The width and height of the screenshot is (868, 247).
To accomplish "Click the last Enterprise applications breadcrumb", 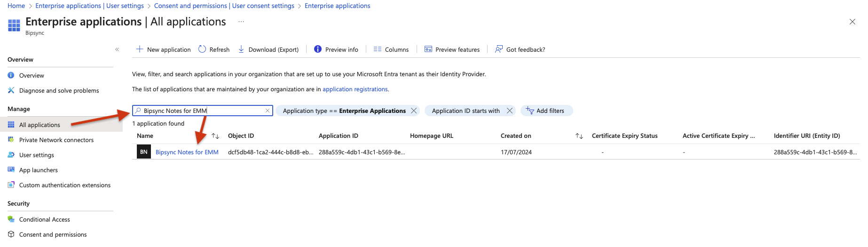I will pyautogui.click(x=338, y=6).
